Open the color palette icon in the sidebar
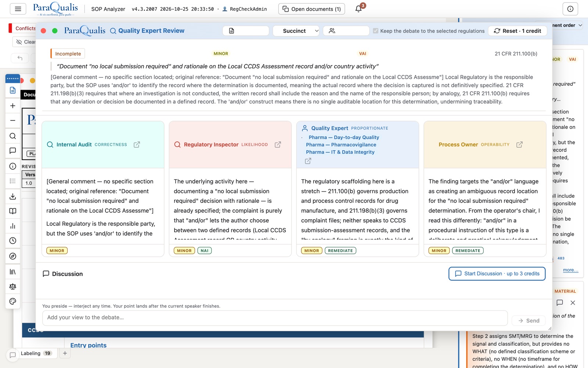588x368 pixels. tap(12, 301)
